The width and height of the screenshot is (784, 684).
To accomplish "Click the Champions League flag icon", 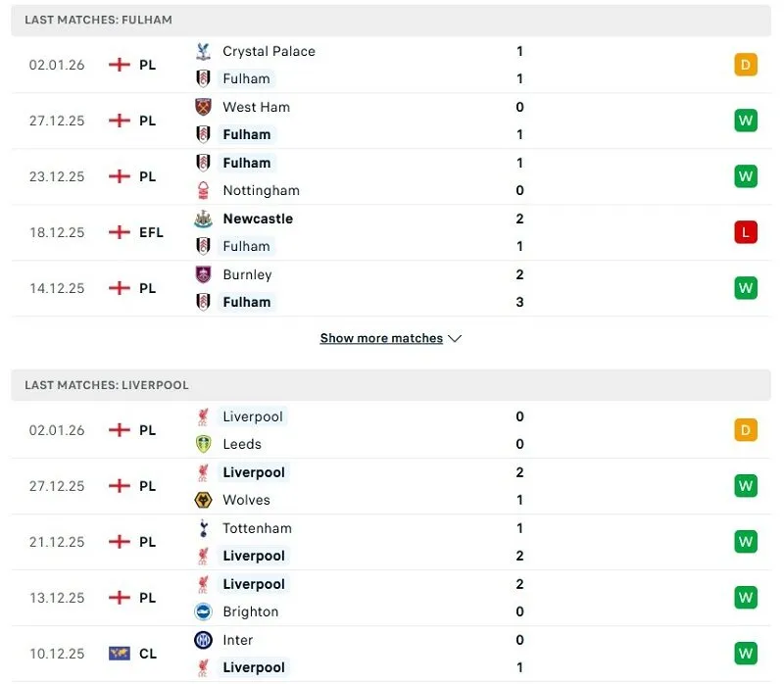I will point(118,653).
